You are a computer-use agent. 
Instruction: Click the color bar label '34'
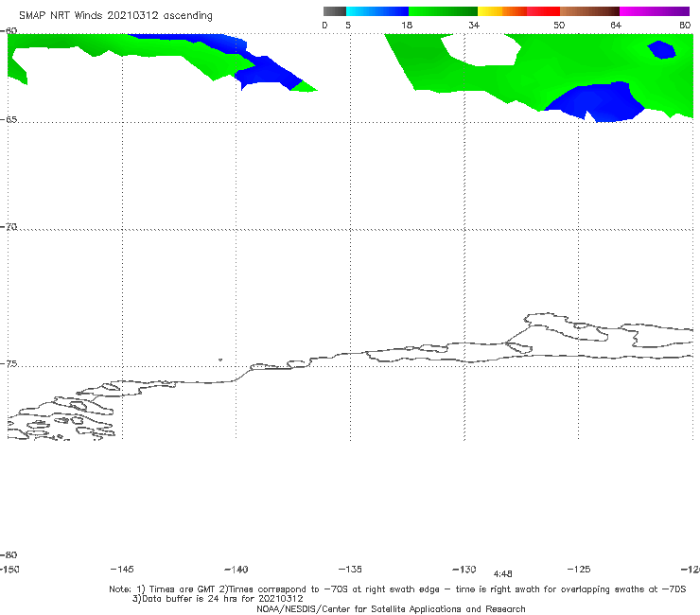[x=474, y=25]
